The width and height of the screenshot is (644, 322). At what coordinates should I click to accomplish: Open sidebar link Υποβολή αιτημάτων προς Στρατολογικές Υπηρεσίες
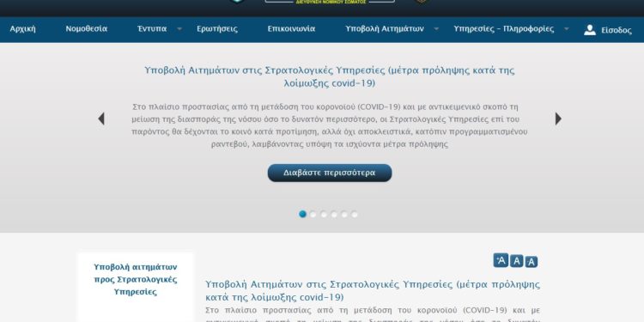[x=135, y=279]
